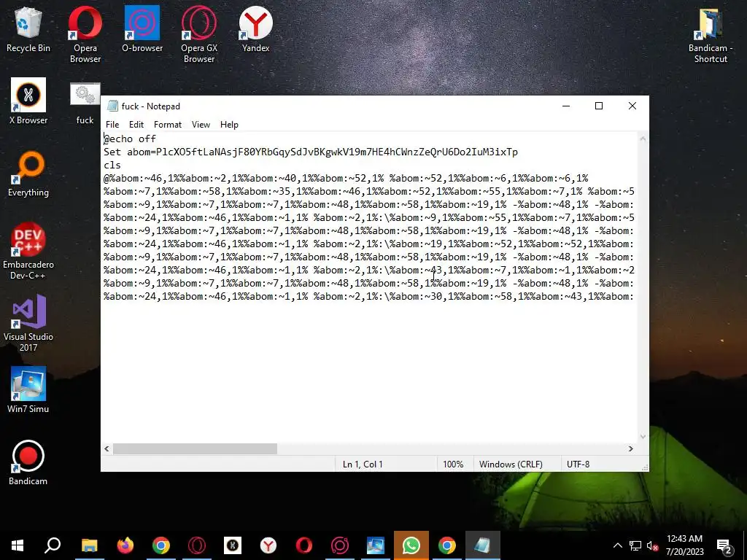Select the Win7 Simu desktop icon
The image size is (747, 560).
[28, 390]
